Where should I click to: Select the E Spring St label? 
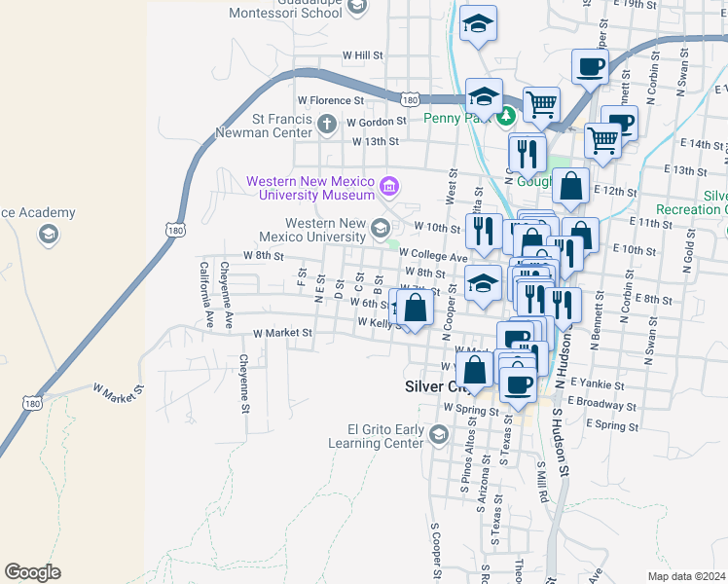pyautogui.click(x=612, y=424)
